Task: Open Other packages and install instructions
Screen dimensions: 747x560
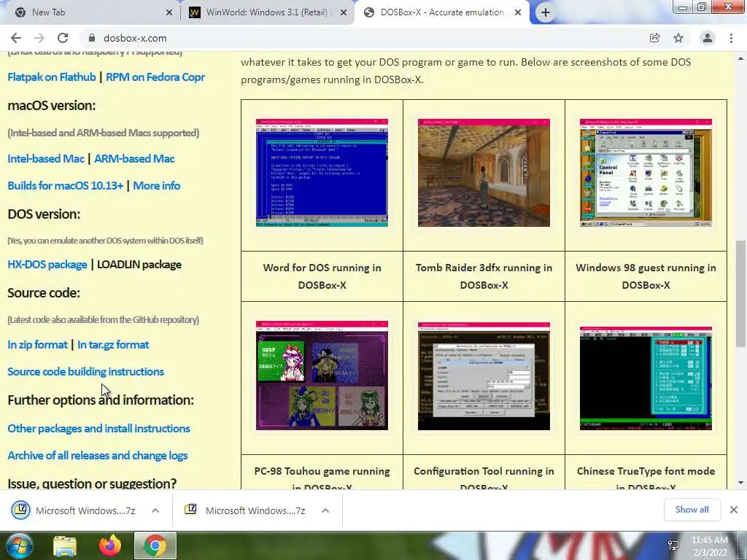Action: coord(98,429)
